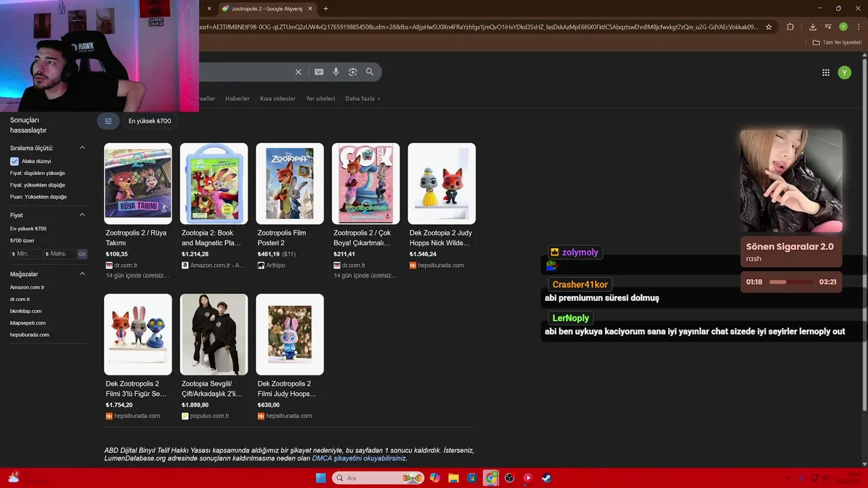
Task: Open Steam from the taskbar
Action: 546,478
